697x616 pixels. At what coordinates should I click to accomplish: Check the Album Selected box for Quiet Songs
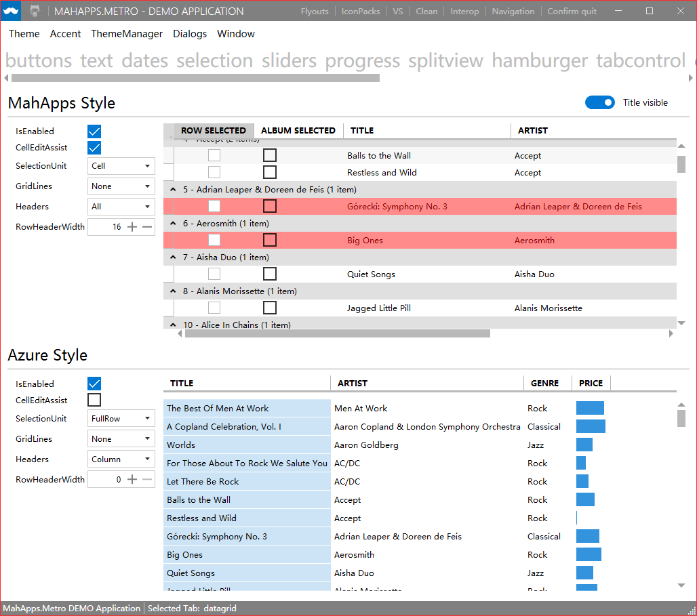click(269, 274)
